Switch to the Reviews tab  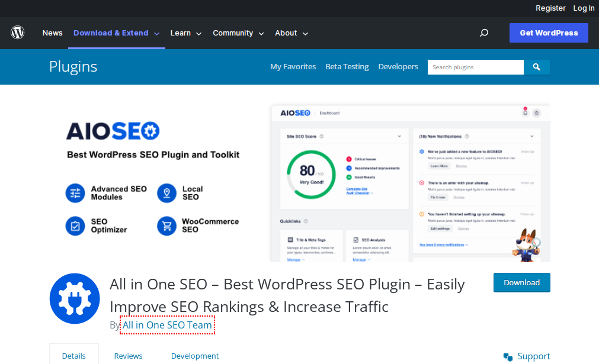(x=129, y=356)
